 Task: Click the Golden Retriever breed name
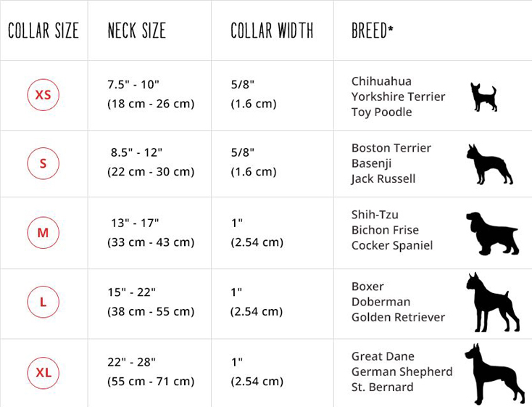click(398, 317)
